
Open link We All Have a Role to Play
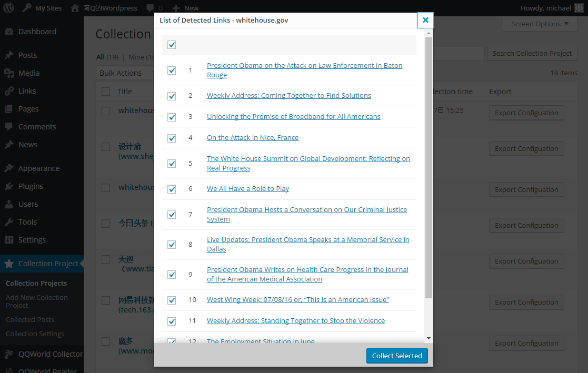pos(248,188)
